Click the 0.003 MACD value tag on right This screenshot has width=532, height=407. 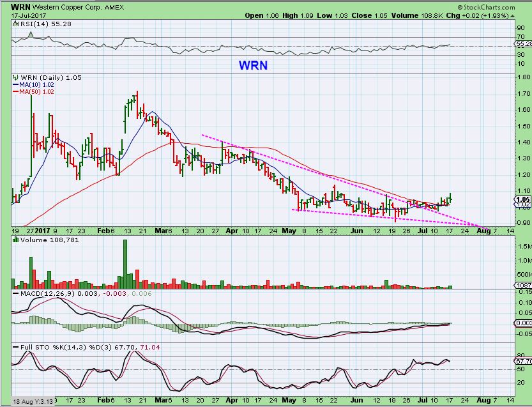(524, 323)
